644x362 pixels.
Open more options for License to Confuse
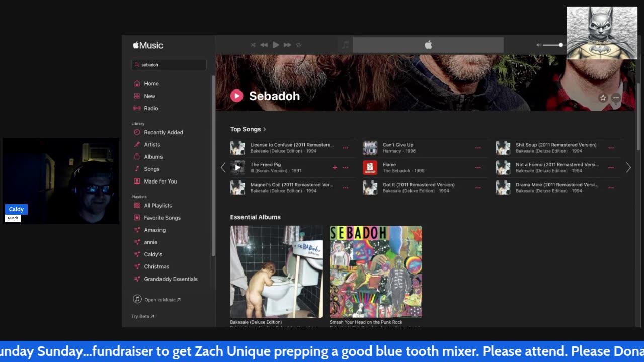[346, 148]
